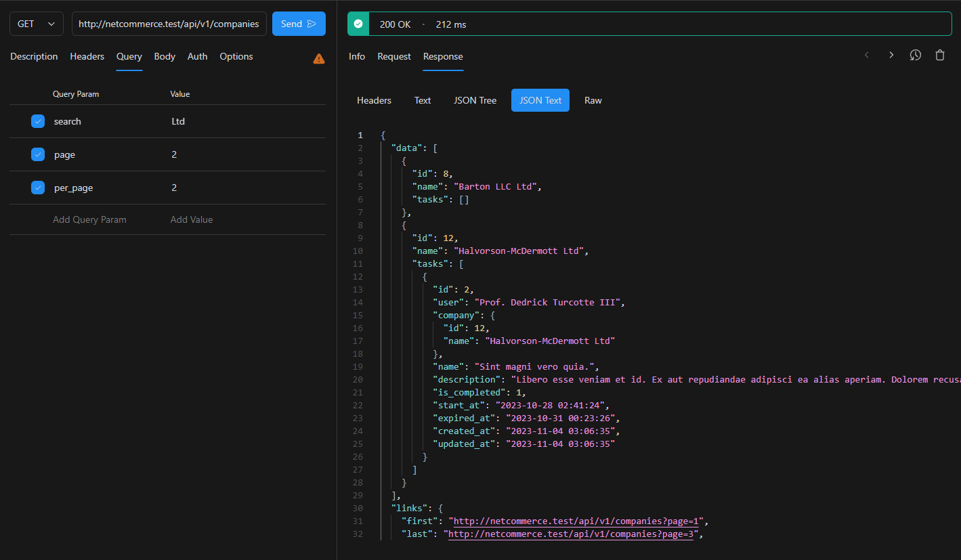Toggle the per_page parameter checkbox
This screenshot has height=560, width=961.
[x=37, y=187]
